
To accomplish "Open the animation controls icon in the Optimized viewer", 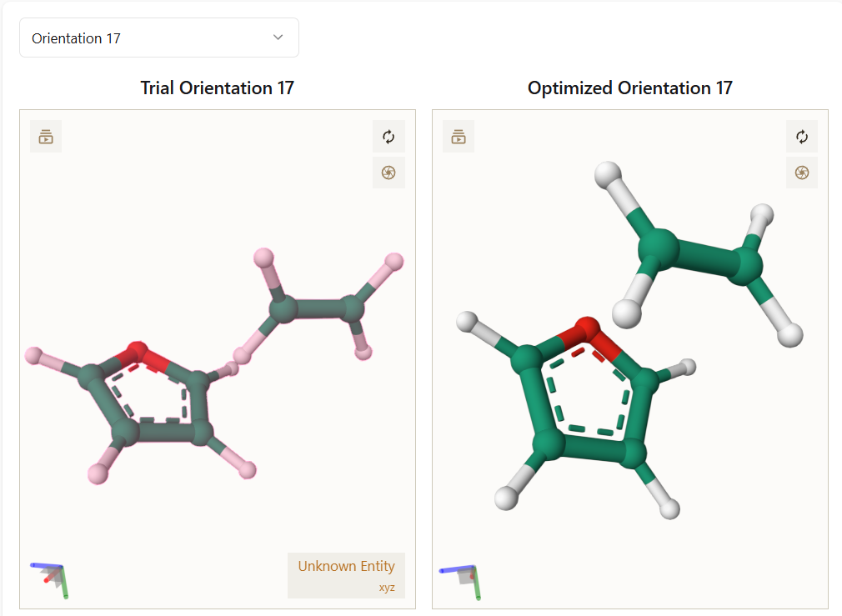I will (x=459, y=137).
